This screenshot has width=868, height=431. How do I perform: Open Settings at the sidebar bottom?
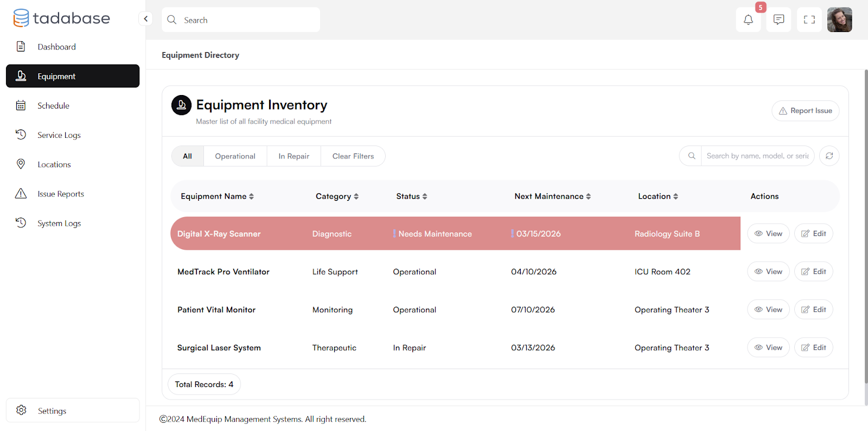(52, 411)
